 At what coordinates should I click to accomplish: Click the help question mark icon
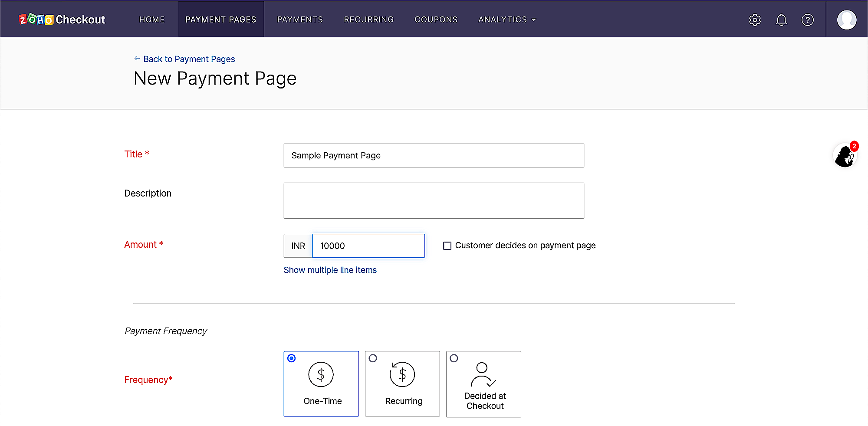807,20
